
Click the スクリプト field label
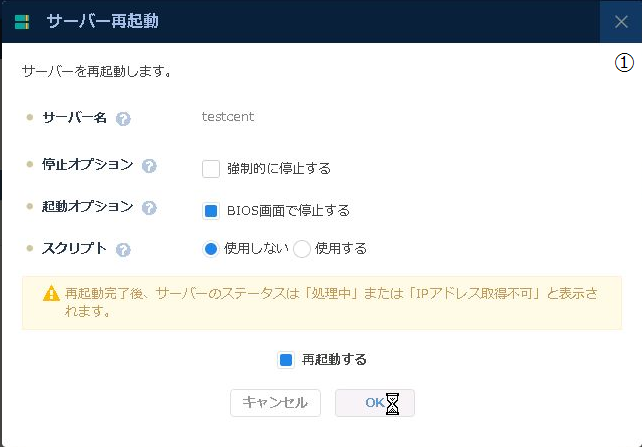[75, 248]
